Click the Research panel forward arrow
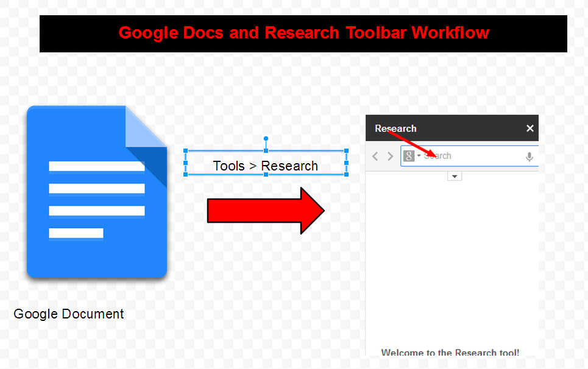The image size is (588, 369). (x=390, y=156)
